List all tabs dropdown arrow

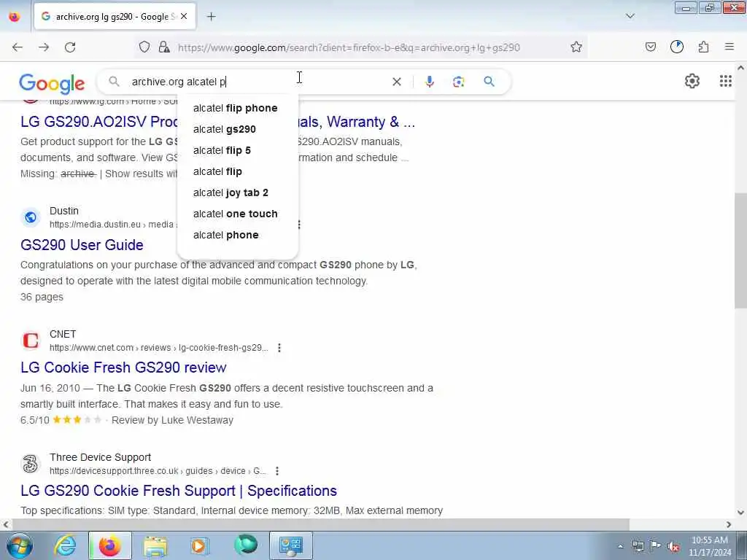pyautogui.click(x=630, y=16)
